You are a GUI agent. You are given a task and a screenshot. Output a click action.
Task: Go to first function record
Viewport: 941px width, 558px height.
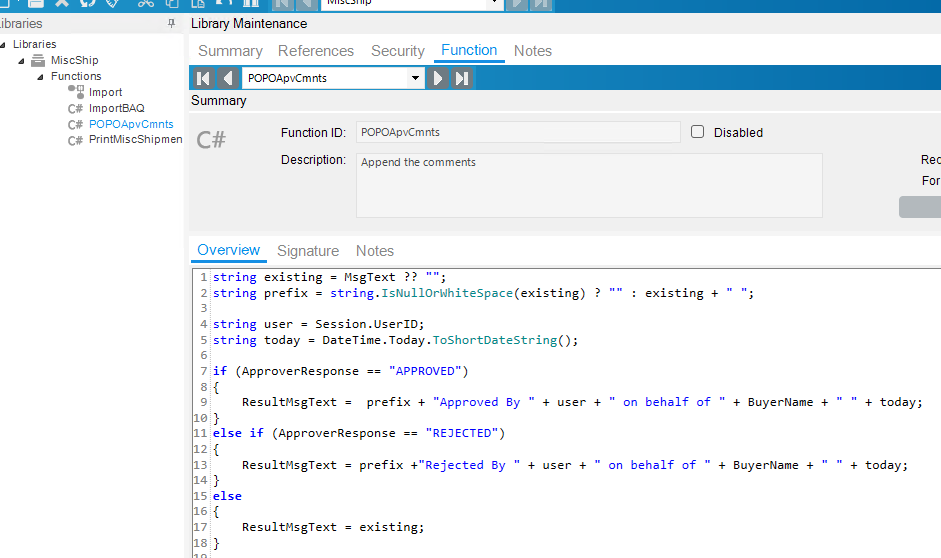click(204, 78)
